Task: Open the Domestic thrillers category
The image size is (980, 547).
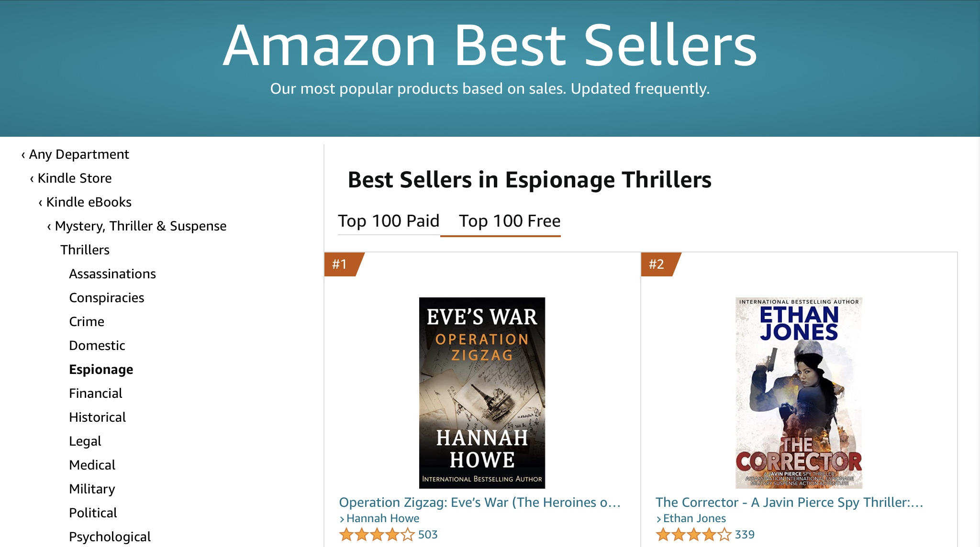Action: click(x=97, y=346)
